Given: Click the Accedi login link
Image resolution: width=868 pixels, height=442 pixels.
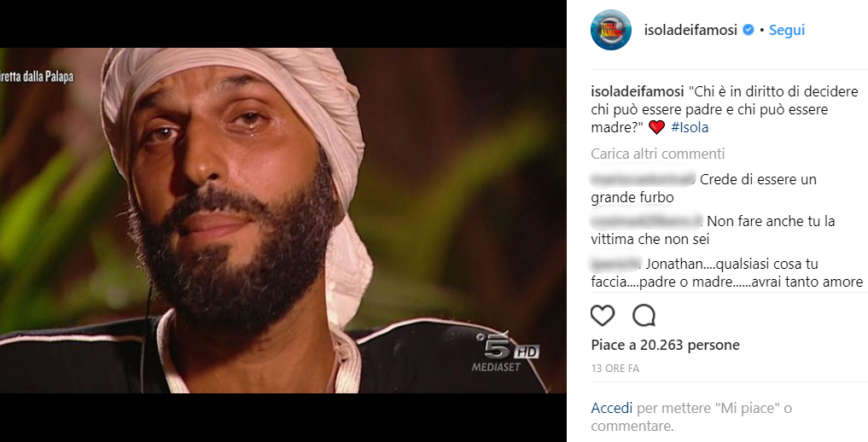Looking at the screenshot, I should click(612, 408).
